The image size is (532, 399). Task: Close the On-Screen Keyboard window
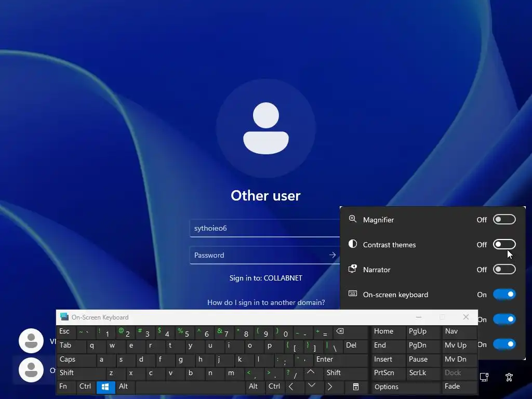466,317
